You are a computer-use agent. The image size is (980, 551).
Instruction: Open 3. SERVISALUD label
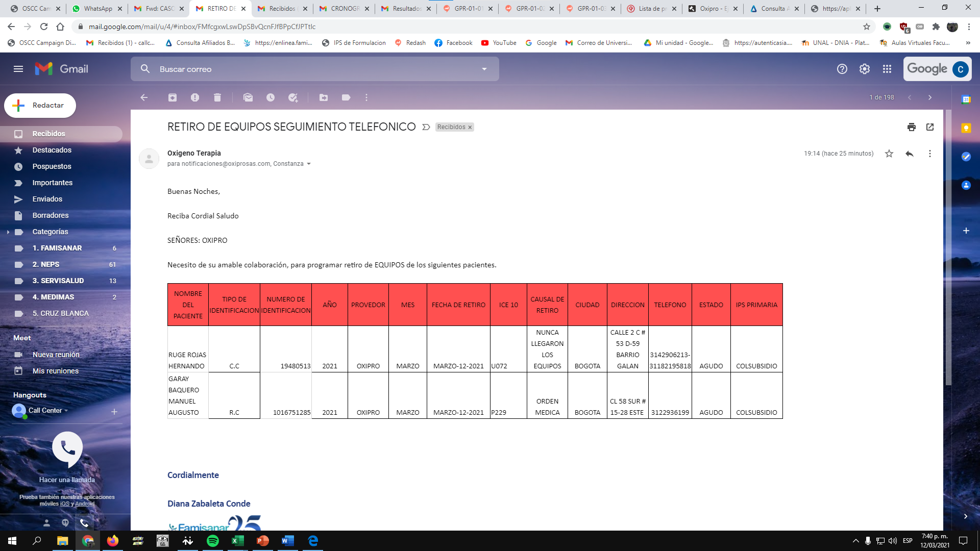tap(61, 281)
